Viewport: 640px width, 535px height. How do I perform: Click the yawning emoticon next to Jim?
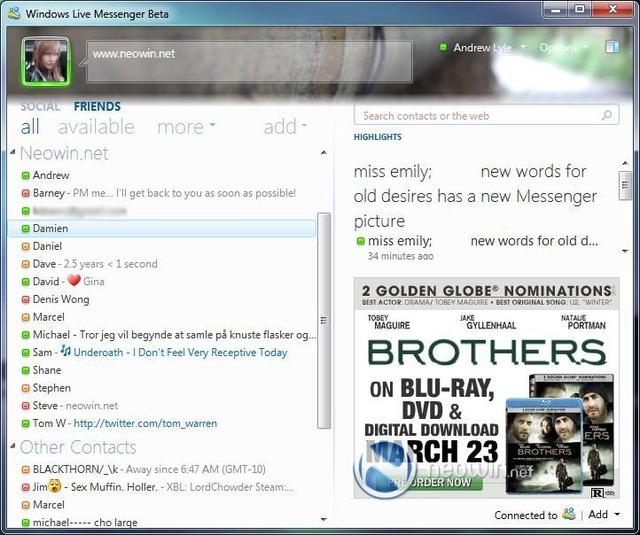pos(55,486)
